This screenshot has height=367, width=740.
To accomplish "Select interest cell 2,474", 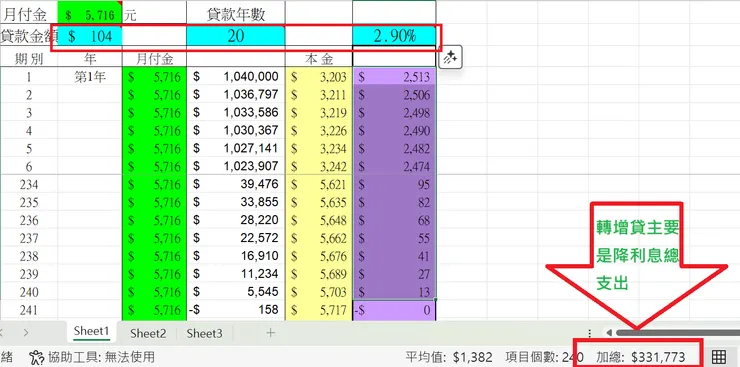I will [x=394, y=167].
